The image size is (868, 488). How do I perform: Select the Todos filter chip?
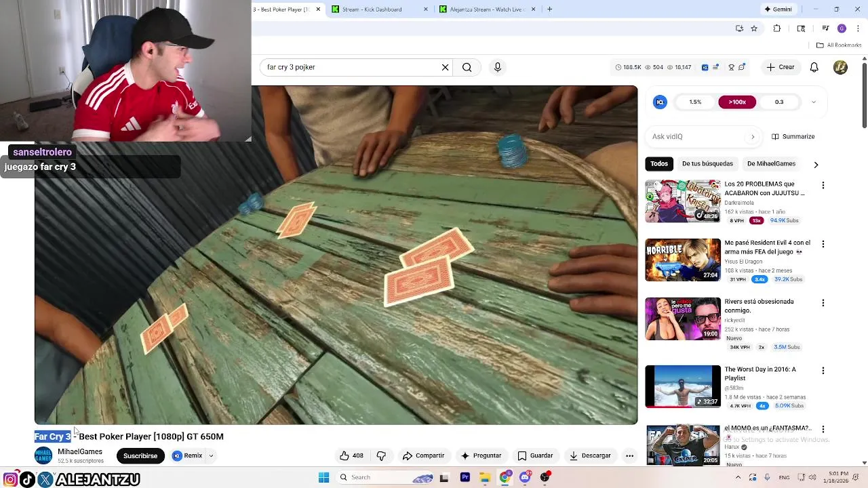tap(659, 163)
